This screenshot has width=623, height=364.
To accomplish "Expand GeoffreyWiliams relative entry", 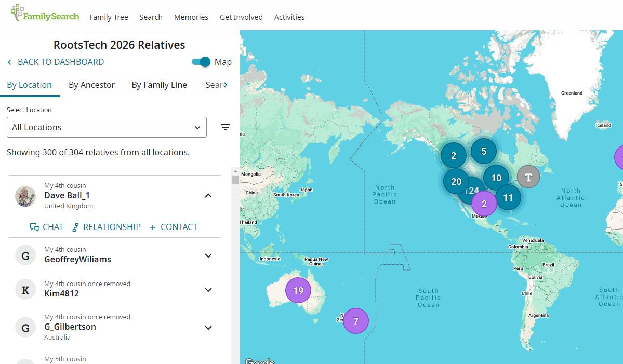I will coord(208,255).
